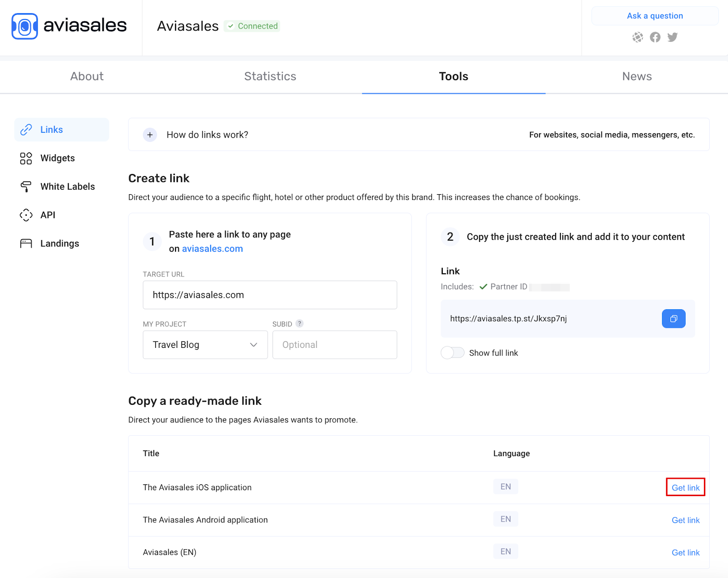Click the Language column header
Image resolution: width=728 pixels, height=578 pixels.
[511, 453]
